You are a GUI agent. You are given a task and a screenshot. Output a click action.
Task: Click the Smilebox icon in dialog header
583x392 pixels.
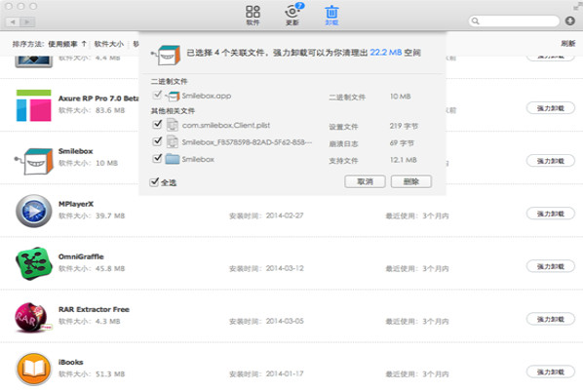(x=166, y=55)
